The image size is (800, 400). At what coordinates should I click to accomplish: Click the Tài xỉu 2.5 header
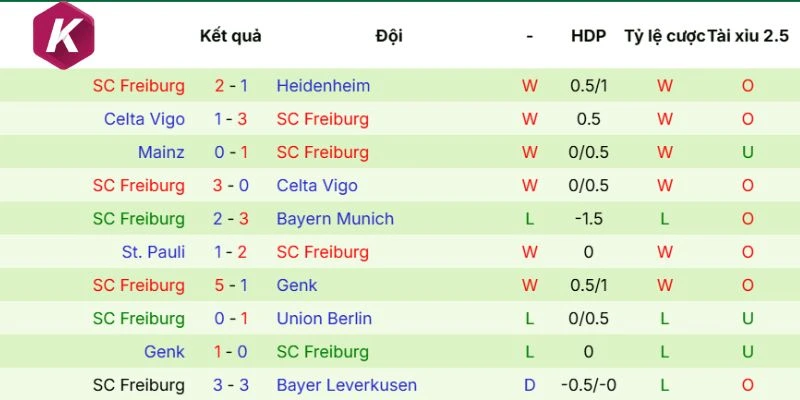[748, 36]
